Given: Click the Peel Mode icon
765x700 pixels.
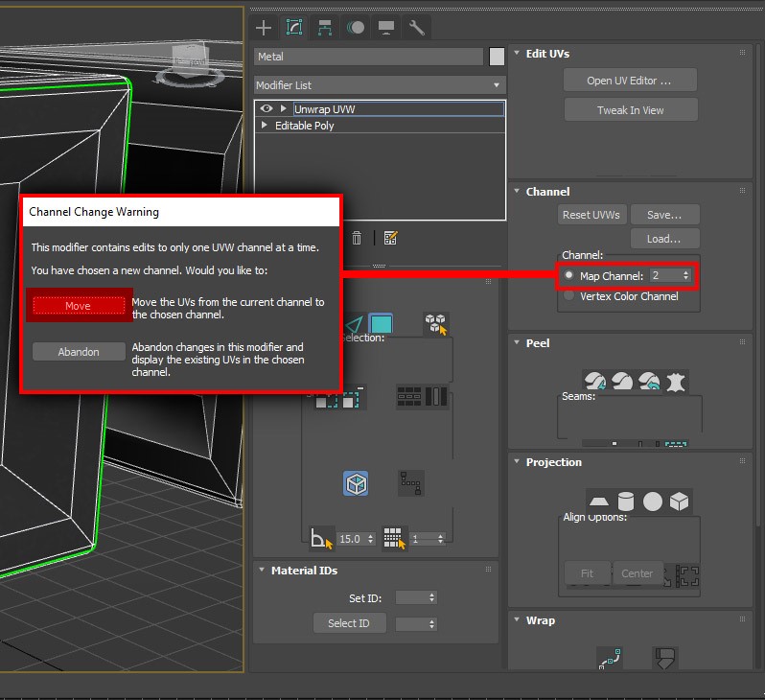Looking at the screenshot, I should coord(622,381).
